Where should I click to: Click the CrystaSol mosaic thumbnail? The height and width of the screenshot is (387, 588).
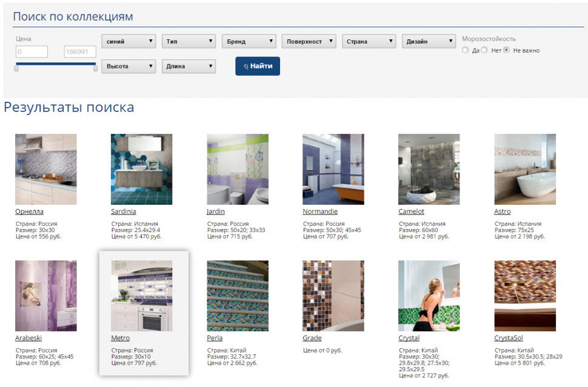(x=525, y=296)
